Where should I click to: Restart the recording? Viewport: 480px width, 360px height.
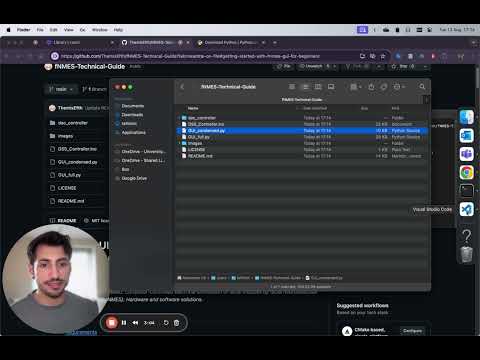(166, 323)
